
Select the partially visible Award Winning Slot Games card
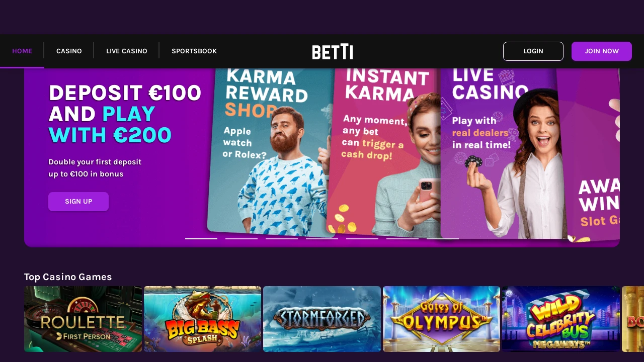pos(596,156)
